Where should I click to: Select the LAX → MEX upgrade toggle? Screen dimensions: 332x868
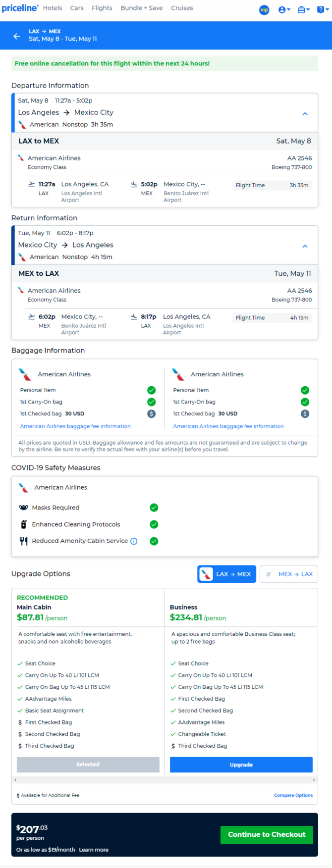pyautogui.click(x=227, y=574)
